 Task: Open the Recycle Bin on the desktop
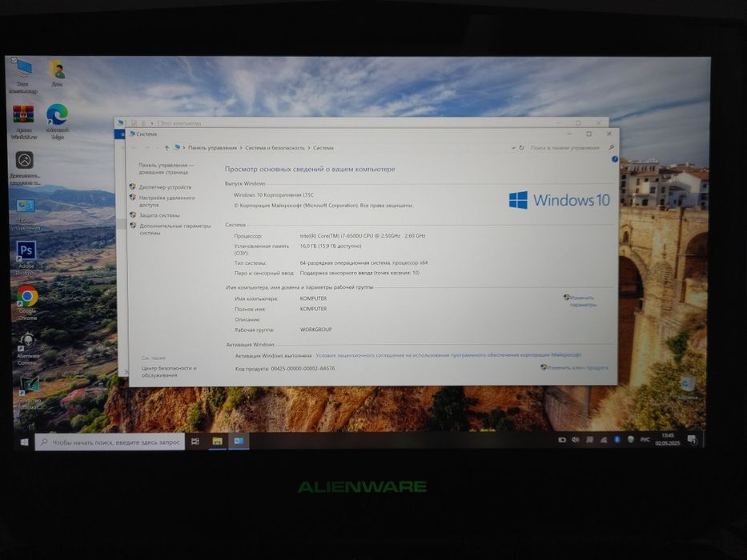coord(688,386)
